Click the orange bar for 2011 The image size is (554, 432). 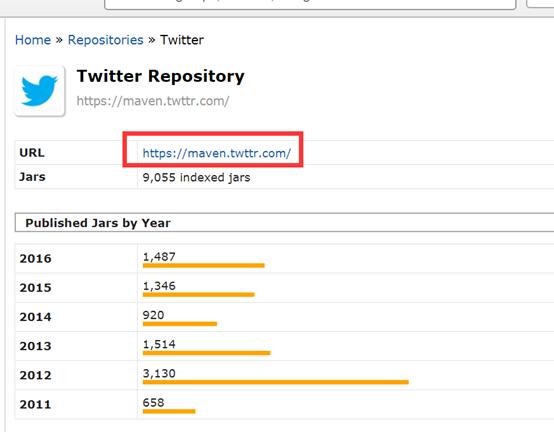click(169, 412)
